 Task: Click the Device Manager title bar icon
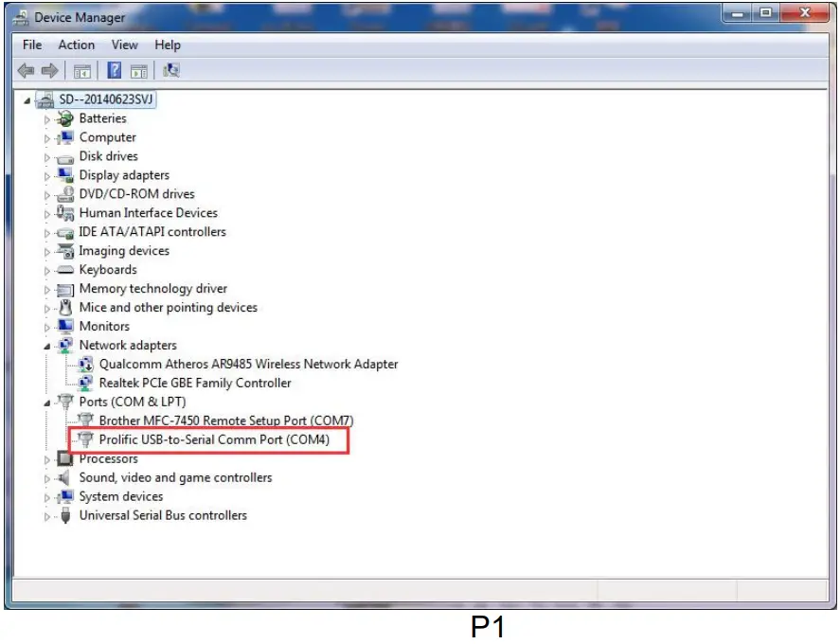(21, 18)
